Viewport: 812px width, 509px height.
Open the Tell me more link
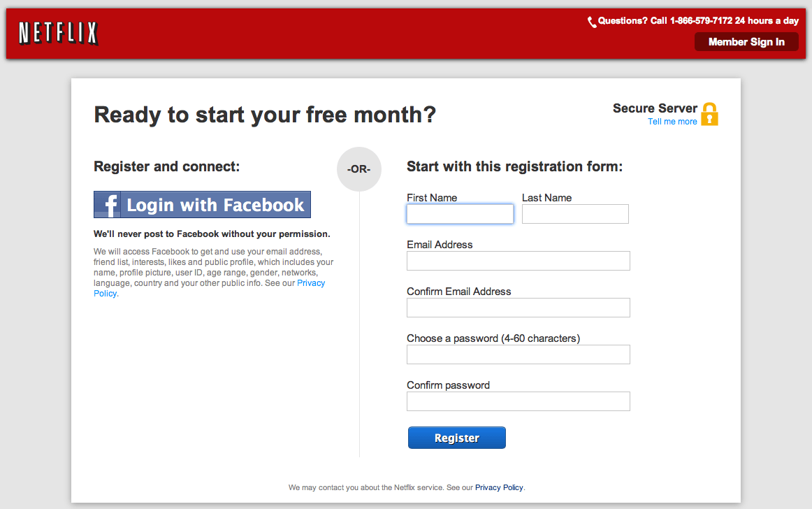point(672,121)
